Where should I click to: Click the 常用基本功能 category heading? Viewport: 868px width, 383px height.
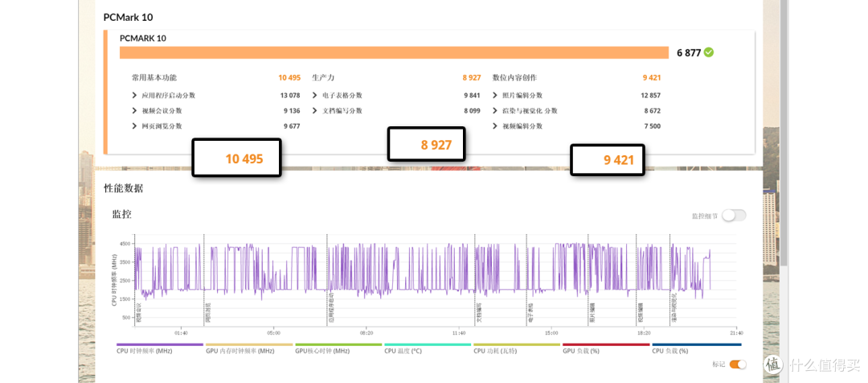[154, 78]
